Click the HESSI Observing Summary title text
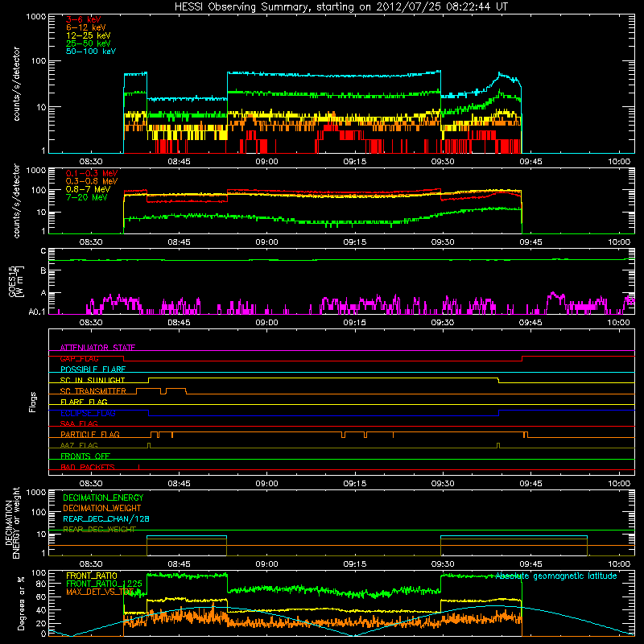 click(x=341, y=7)
